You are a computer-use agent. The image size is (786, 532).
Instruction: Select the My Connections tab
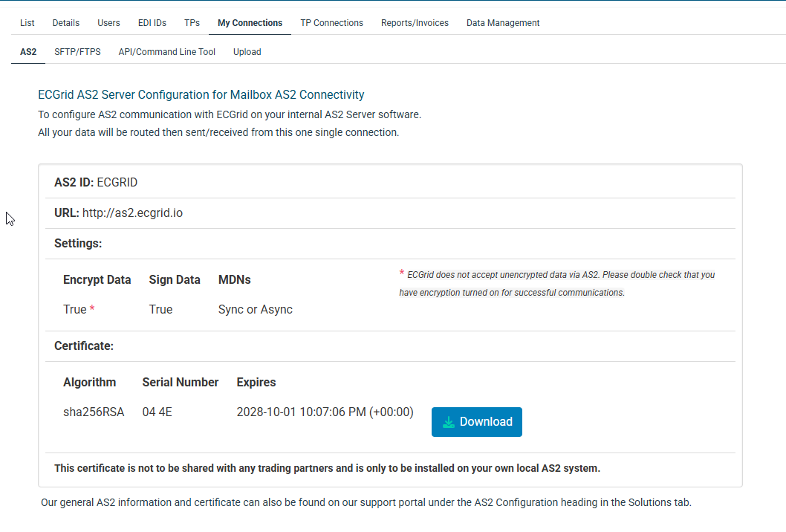(250, 23)
